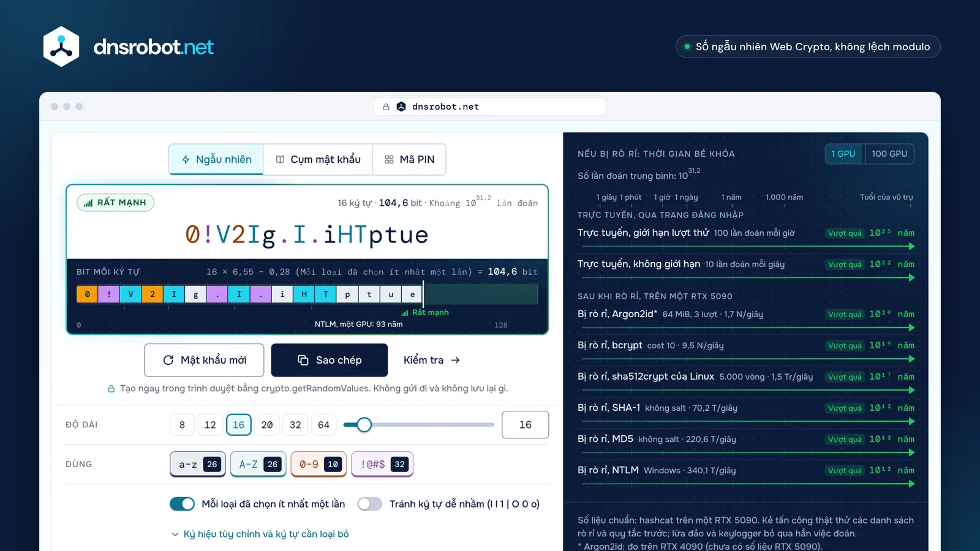This screenshot has width=980, height=551.
Task: Open the Mã PIN tab
Action: (x=409, y=159)
